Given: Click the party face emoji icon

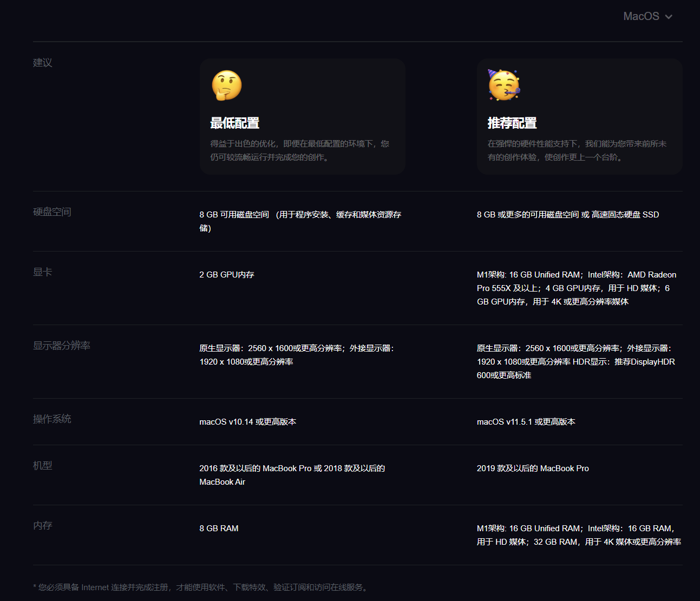Looking at the screenshot, I should point(504,85).
